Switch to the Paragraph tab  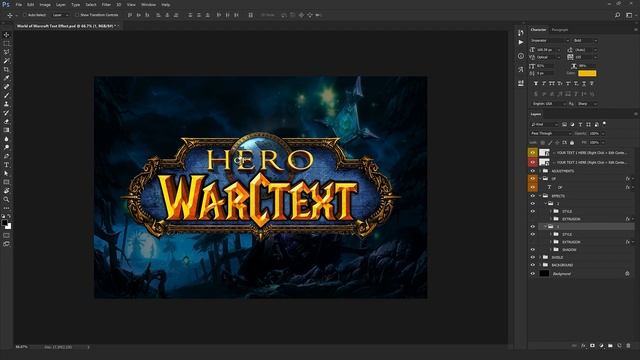(560, 30)
